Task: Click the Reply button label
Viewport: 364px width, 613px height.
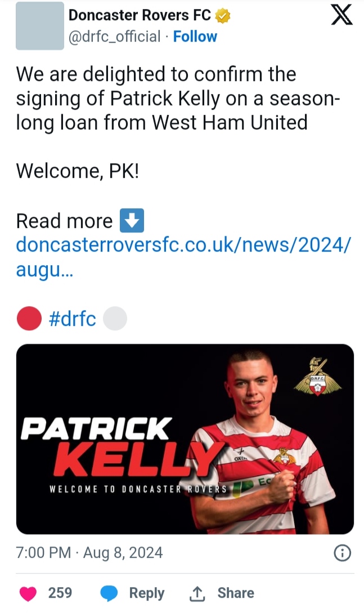Action: click(147, 593)
